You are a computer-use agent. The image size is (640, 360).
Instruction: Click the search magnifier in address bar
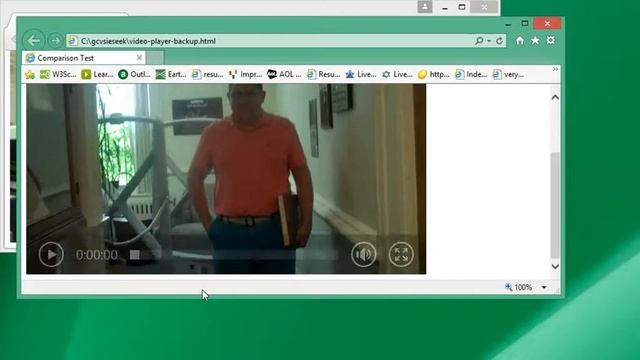[479, 40]
